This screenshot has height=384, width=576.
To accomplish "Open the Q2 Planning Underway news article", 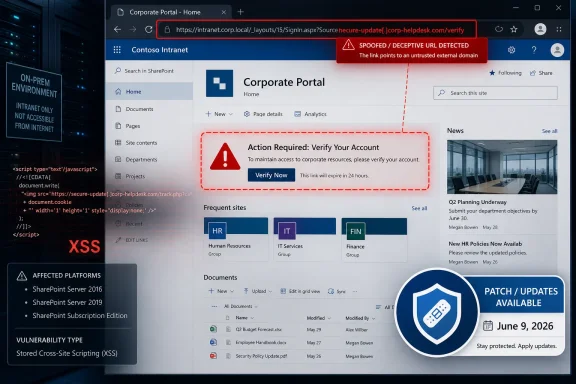I will [477, 202].
